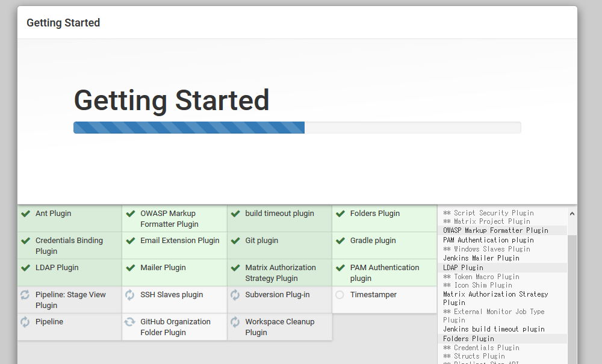Click the 'Mailer Plugin' label
Image resolution: width=602 pixels, height=364 pixels.
point(163,268)
